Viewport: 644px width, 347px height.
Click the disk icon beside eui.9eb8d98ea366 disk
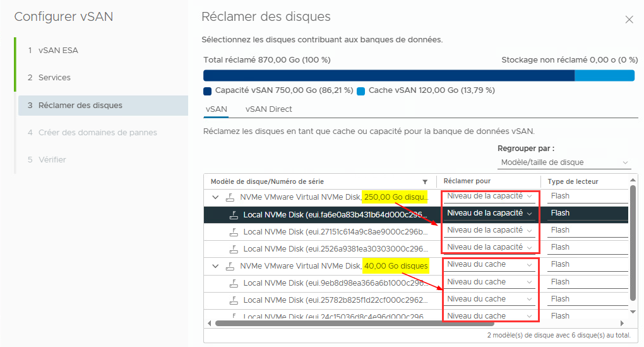click(234, 284)
